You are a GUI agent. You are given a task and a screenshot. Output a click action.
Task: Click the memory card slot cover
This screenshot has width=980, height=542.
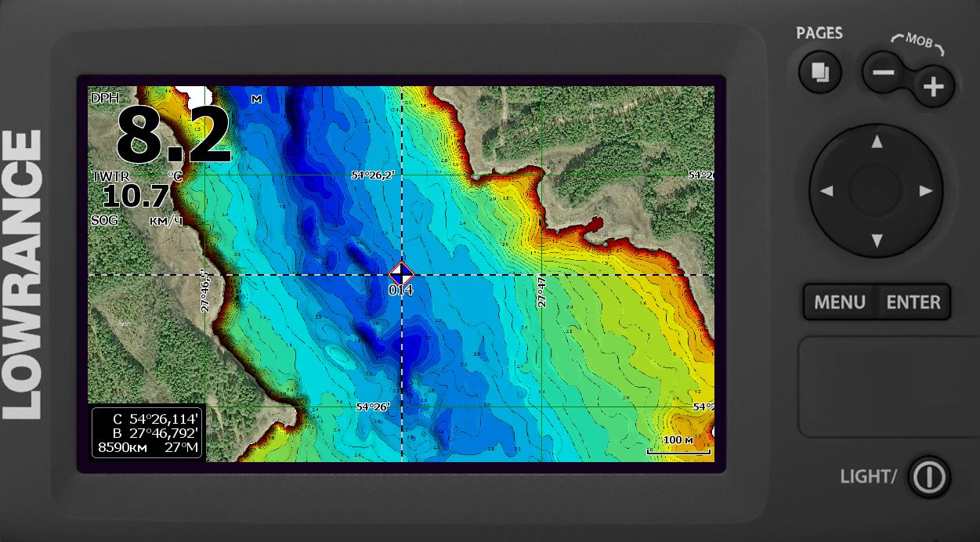pyautogui.click(x=888, y=387)
